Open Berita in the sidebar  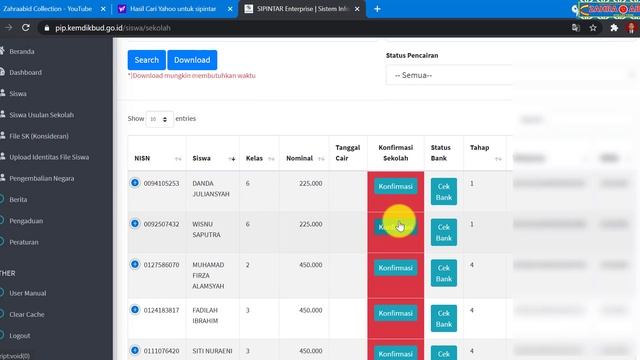pos(18,200)
